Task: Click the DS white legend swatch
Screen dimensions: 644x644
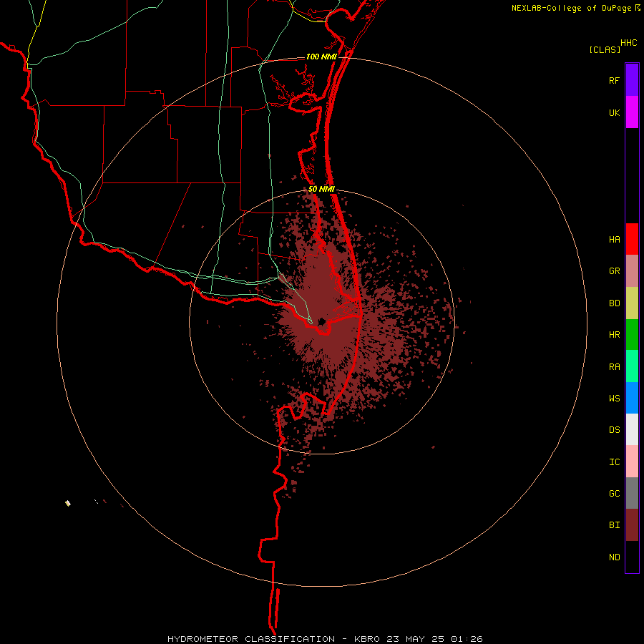Action: (x=632, y=429)
